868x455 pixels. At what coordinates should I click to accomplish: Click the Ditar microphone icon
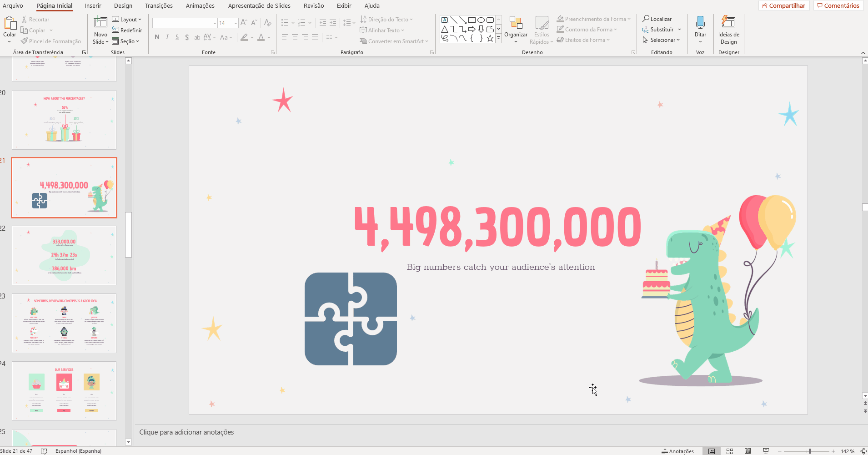(x=700, y=22)
